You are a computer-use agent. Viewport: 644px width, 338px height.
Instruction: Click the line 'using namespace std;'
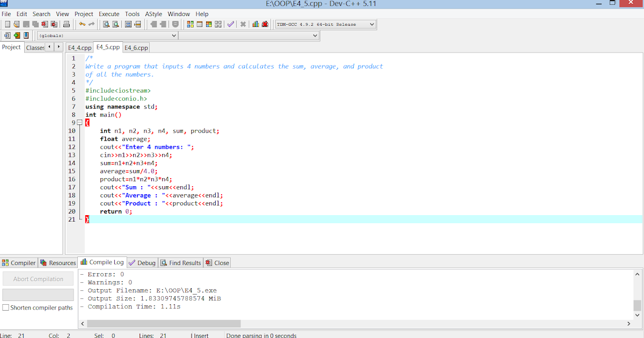[121, 107]
